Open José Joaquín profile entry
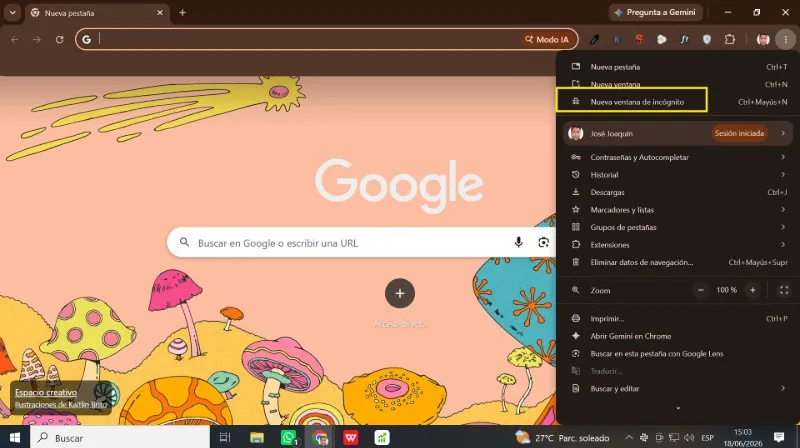 click(677, 133)
